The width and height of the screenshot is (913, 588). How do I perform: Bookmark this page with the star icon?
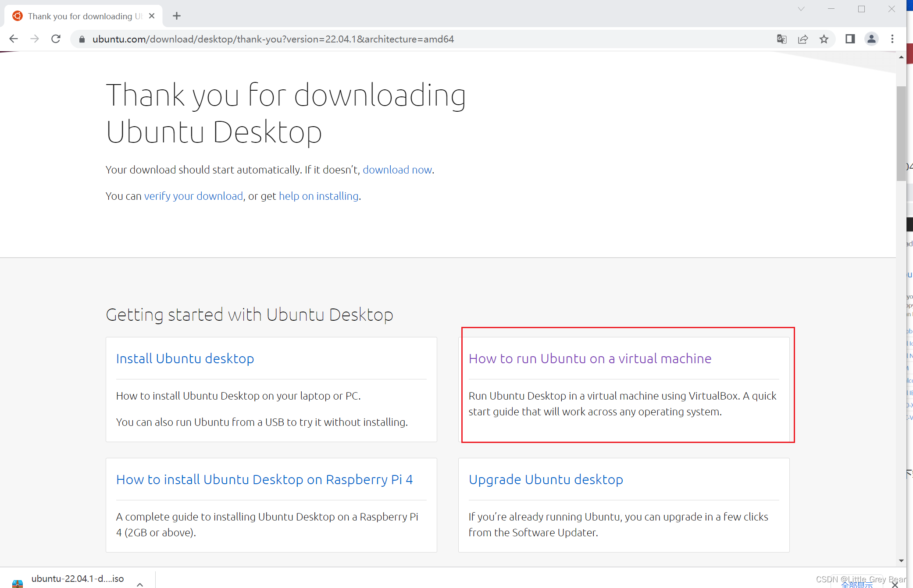824,39
